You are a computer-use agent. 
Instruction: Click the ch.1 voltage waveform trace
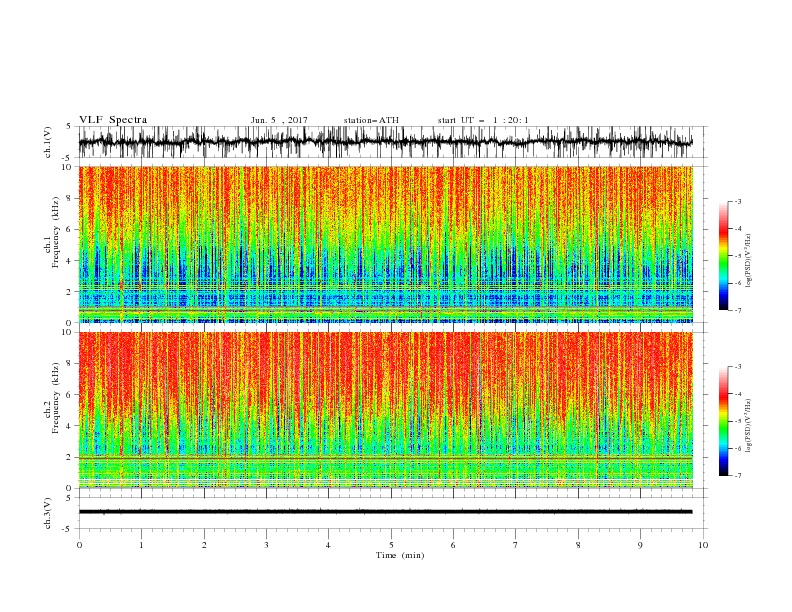click(x=385, y=142)
